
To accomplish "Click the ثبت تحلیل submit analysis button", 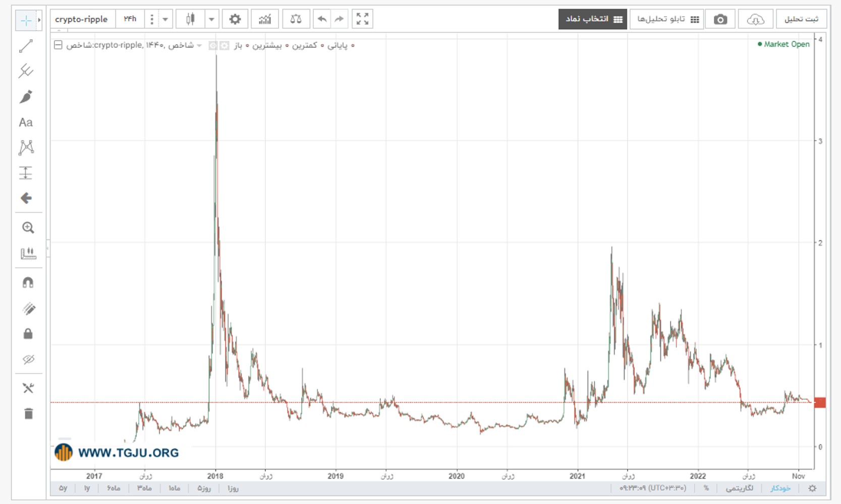I will coord(801,19).
